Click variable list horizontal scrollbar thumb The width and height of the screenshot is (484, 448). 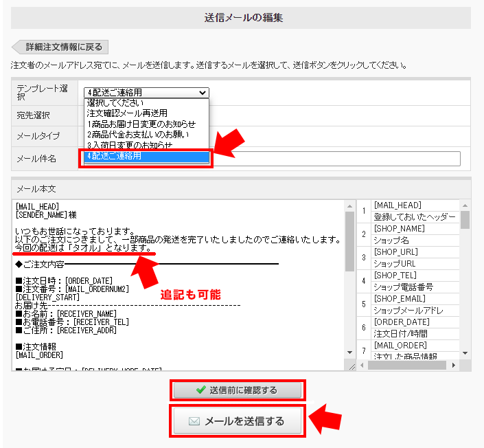(407, 365)
